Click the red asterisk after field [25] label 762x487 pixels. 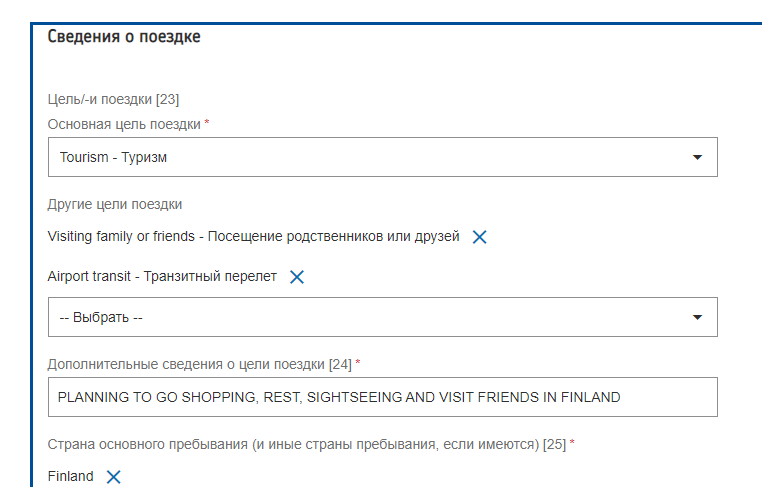572,442
